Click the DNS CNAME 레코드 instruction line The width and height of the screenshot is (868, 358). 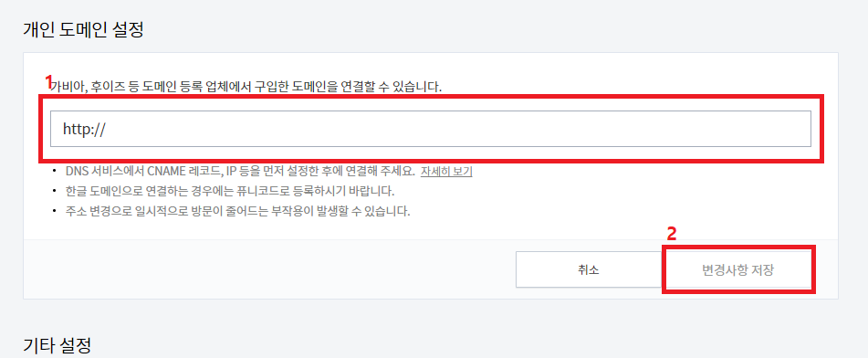click(240, 172)
